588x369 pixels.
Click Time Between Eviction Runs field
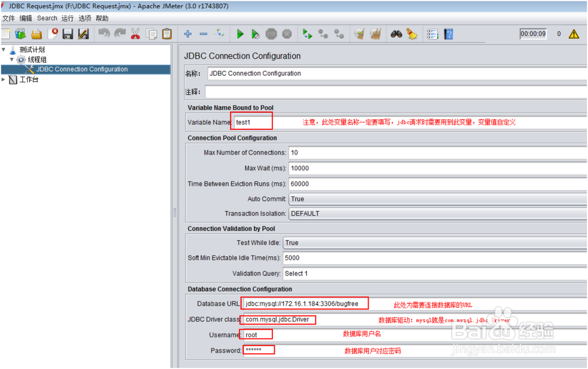438,184
